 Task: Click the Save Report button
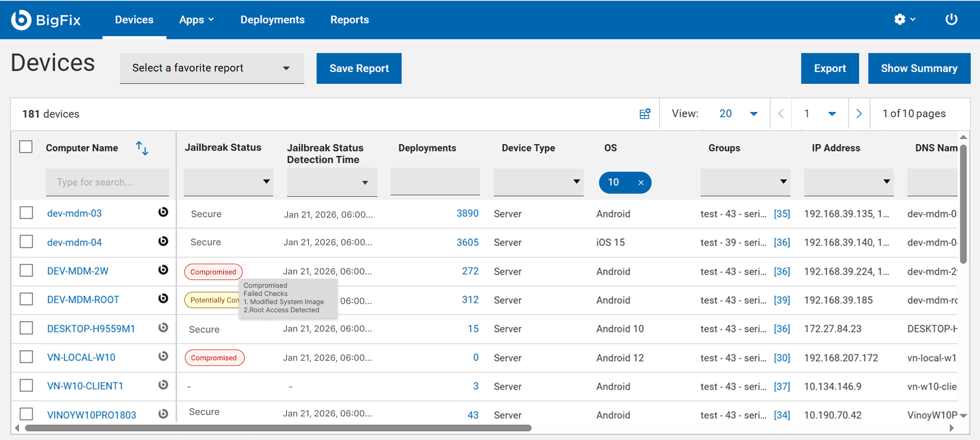[359, 68]
